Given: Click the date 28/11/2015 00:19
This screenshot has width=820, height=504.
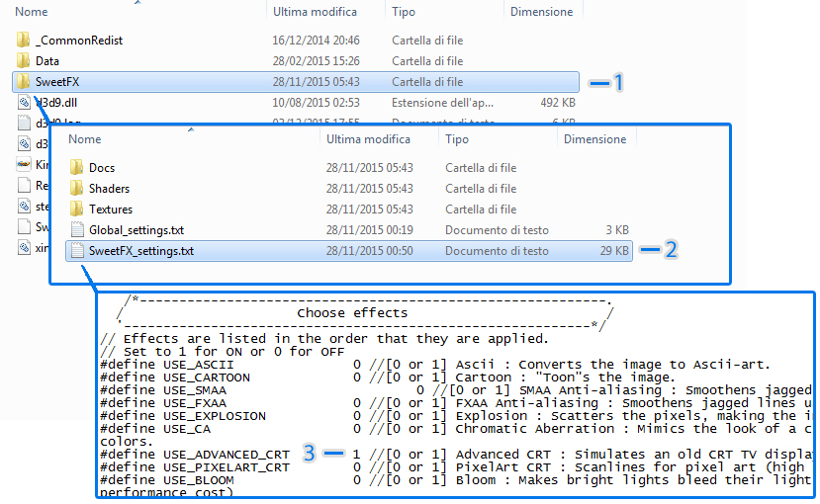Looking at the screenshot, I should pos(369,230).
